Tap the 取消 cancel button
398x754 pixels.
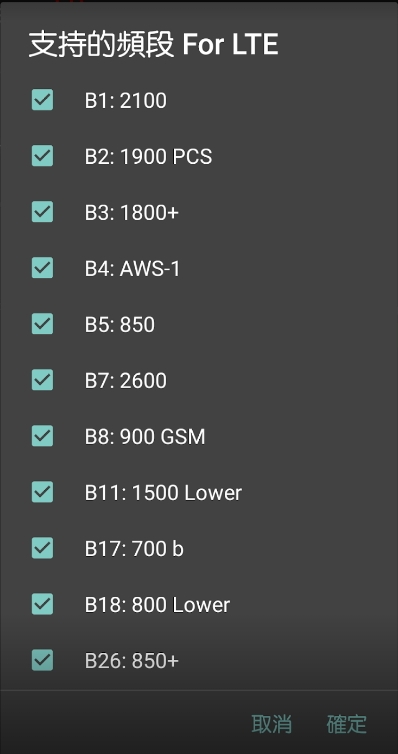point(272,724)
